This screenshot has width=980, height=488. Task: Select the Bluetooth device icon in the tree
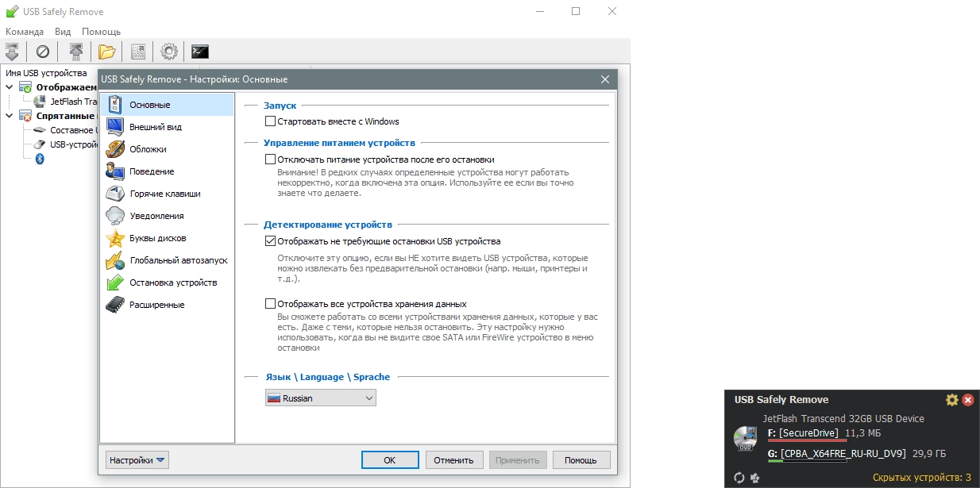(x=40, y=159)
